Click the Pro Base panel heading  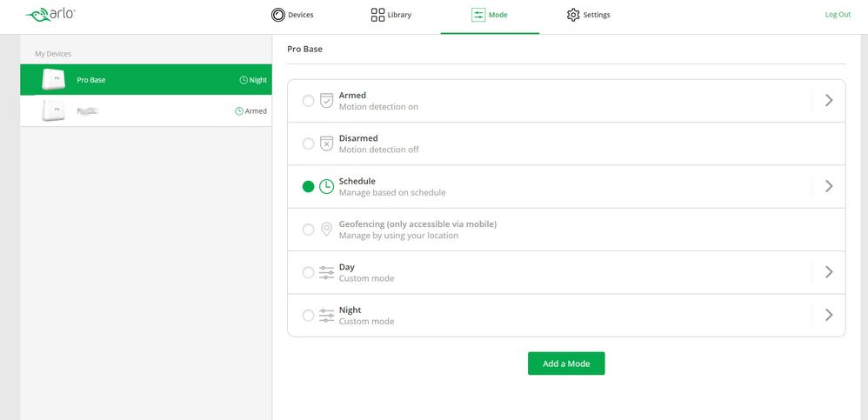click(x=304, y=49)
